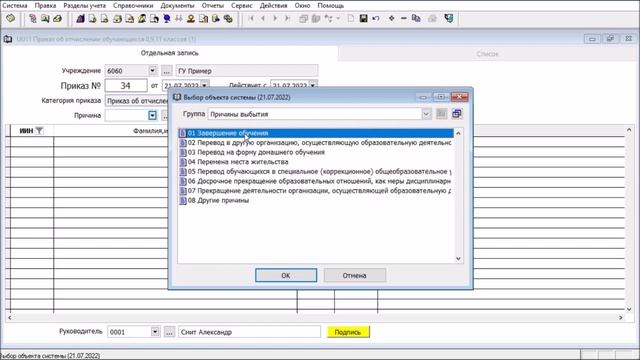Image resolution: width=640 pixels, height=360 pixels.
Task: Click the diamond add-record toolbar icon
Action: pyautogui.click(x=391, y=19)
